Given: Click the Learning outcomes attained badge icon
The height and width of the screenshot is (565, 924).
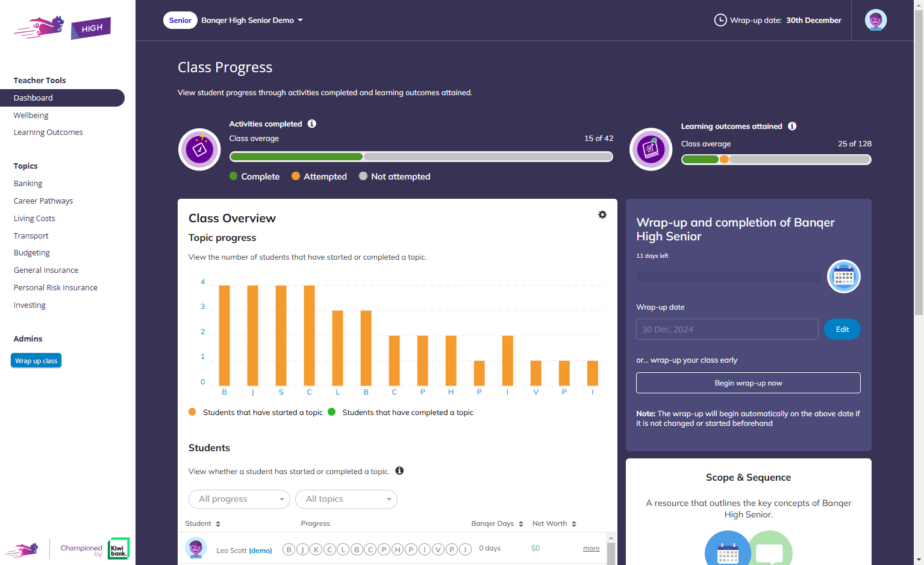Looking at the screenshot, I should click(x=651, y=149).
